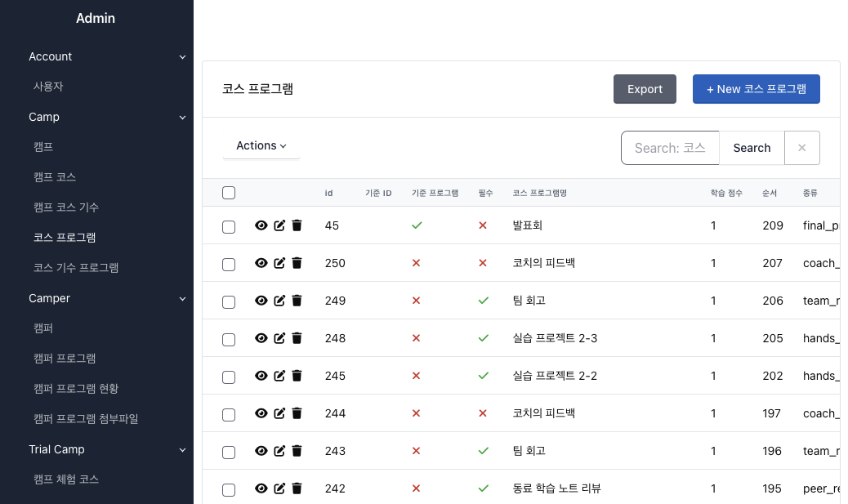Screen dimensions: 848x504
Task: Open 캠퍼 in the sidebar
Action: [43, 328]
